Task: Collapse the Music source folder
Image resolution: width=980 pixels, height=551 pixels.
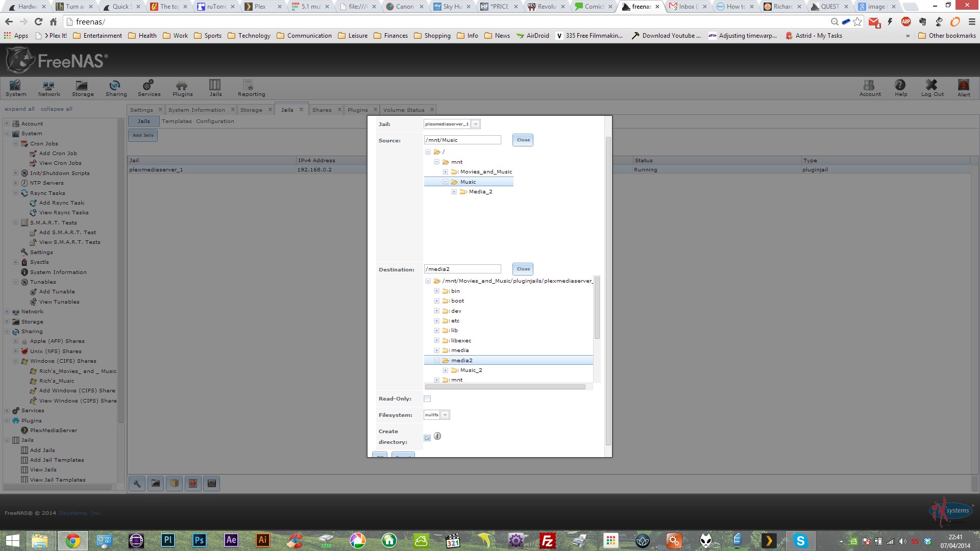Action: pos(446,182)
